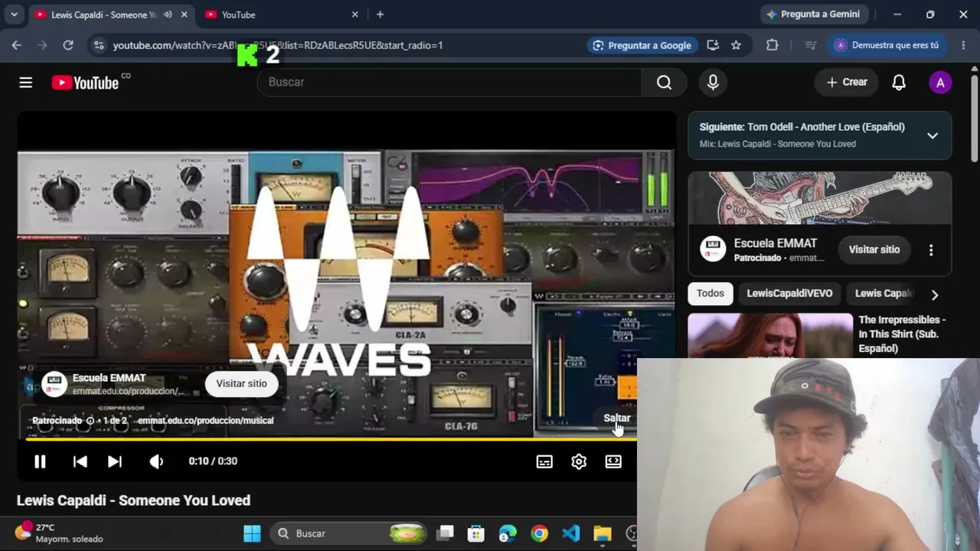
Task: Click the ad info icon beside Patrocinado
Action: click(x=90, y=421)
